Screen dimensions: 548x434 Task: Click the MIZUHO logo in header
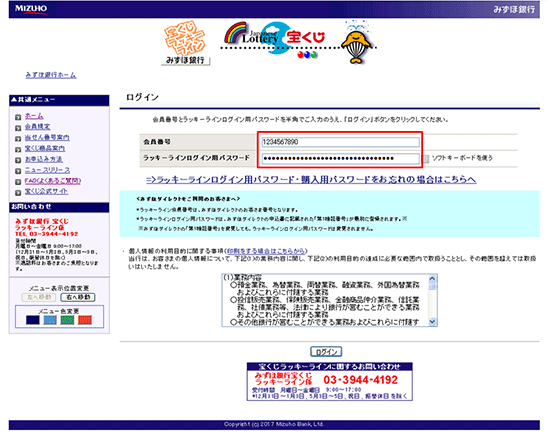point(31,9)
